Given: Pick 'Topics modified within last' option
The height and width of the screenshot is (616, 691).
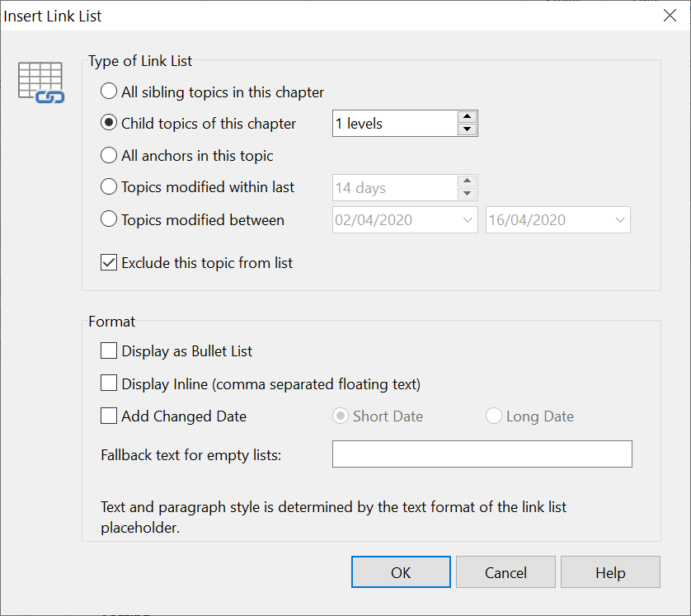Looking at the screenshot, I should tap(108, 187).
